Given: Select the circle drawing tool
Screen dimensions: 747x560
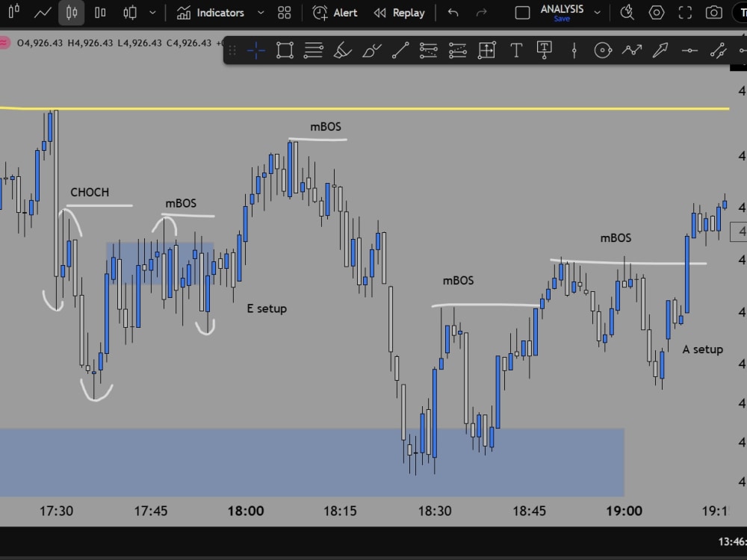Looking at the screenshot, I should pyautogui.click(x=603, y=50).
